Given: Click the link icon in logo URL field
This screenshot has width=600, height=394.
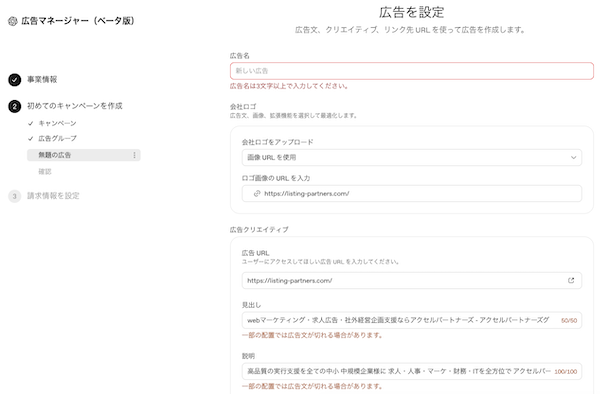Looking at the screenshot, I should pos(257,194).
